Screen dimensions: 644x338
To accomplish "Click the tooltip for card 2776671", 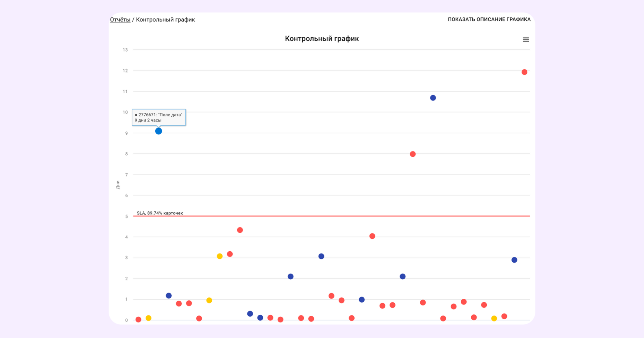I will click(159, 117).
